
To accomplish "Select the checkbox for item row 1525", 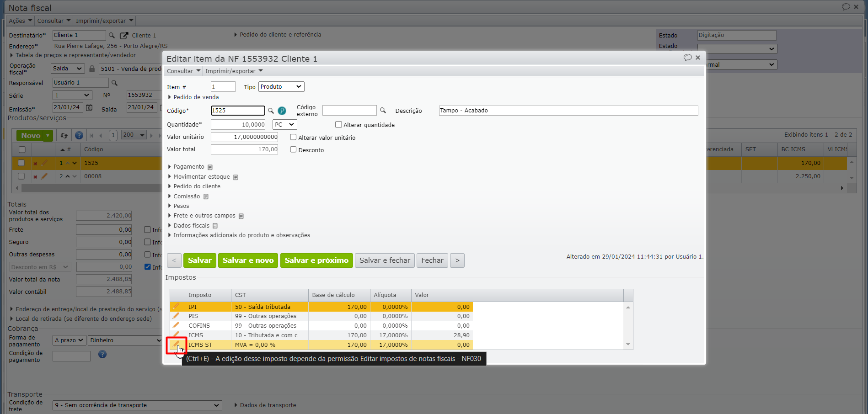I will 21,163.
